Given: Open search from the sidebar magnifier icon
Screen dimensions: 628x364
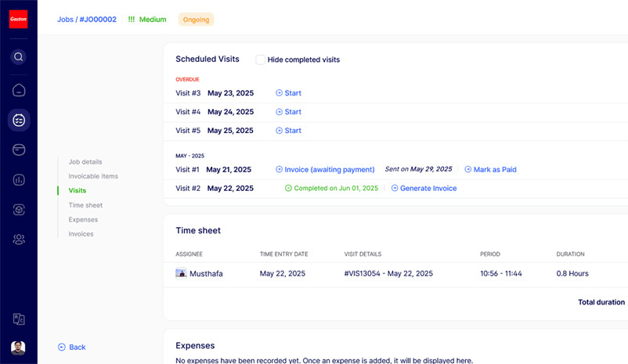Looking at the screenshot, I should (19, 57).
